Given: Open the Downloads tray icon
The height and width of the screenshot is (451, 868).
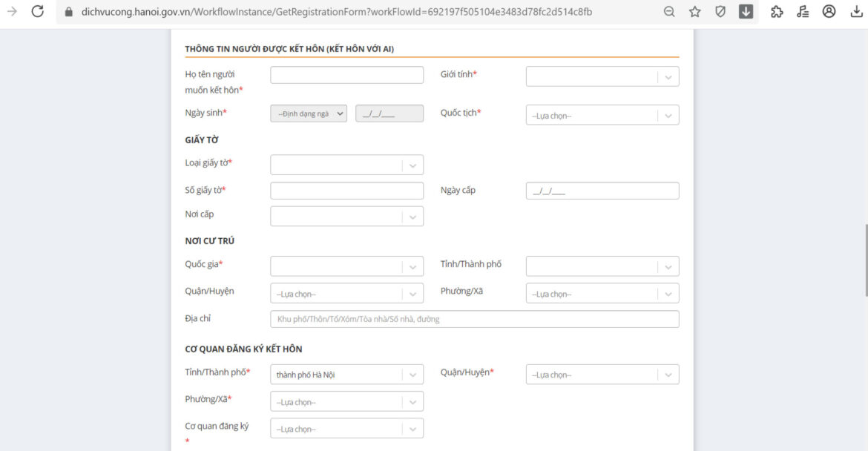Looking at the screenshot, I should pos(854,11).
